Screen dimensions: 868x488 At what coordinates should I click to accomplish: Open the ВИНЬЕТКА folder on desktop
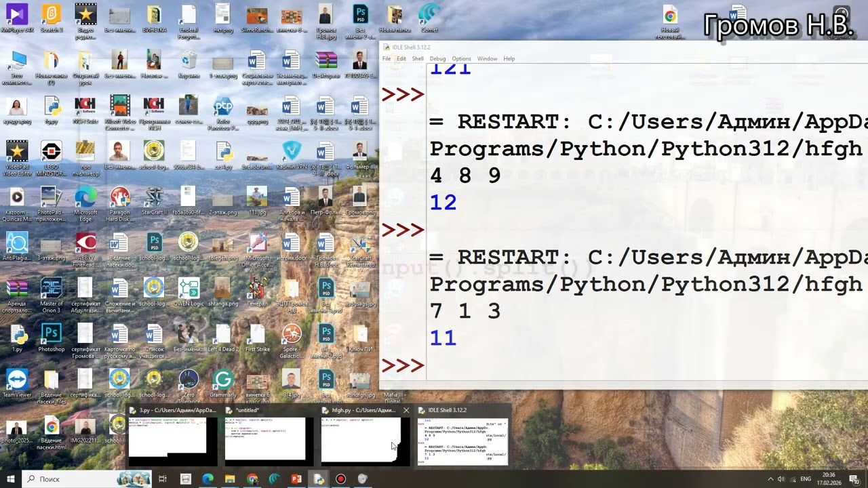(x=155, y=19)
